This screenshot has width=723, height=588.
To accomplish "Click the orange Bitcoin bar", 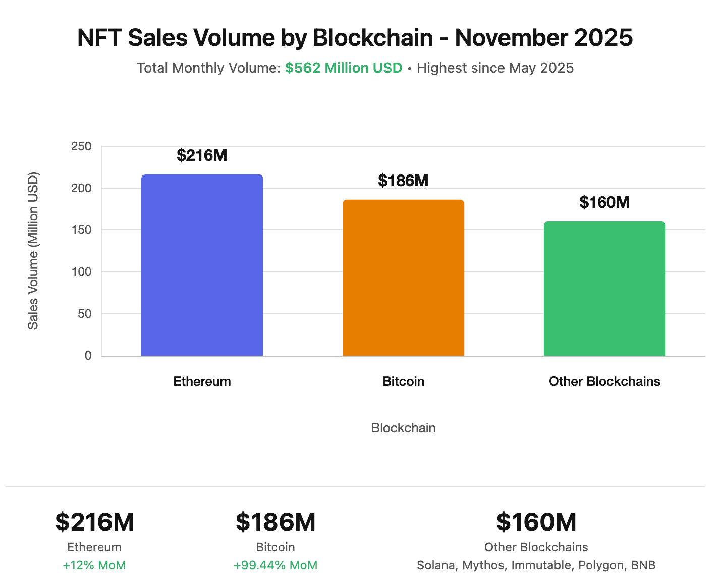I will [403, 278].
